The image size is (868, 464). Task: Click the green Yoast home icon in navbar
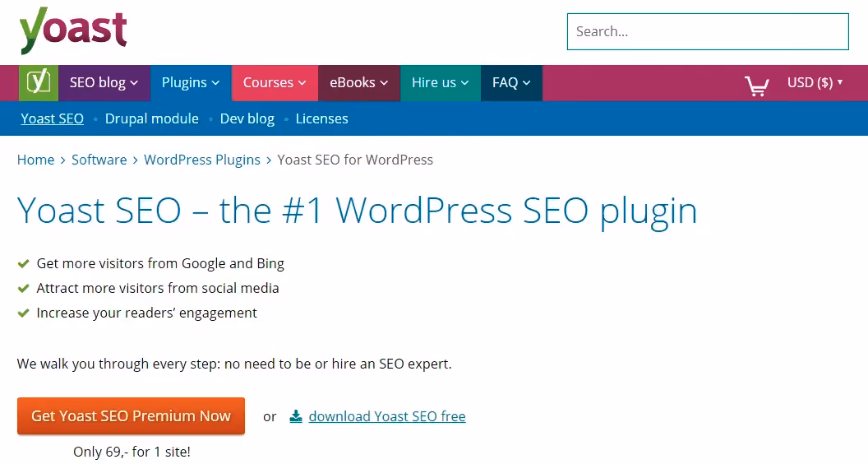point(38,83)
